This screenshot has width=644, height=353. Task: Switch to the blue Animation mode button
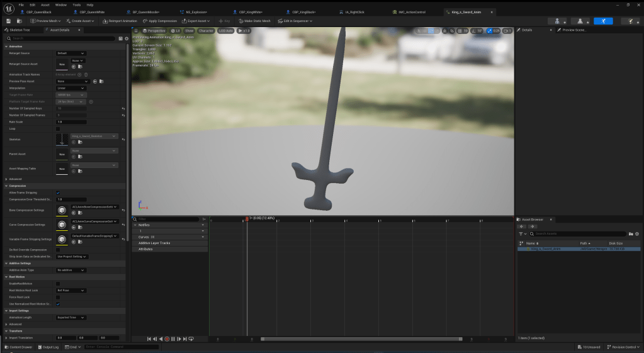pos(603,21)
